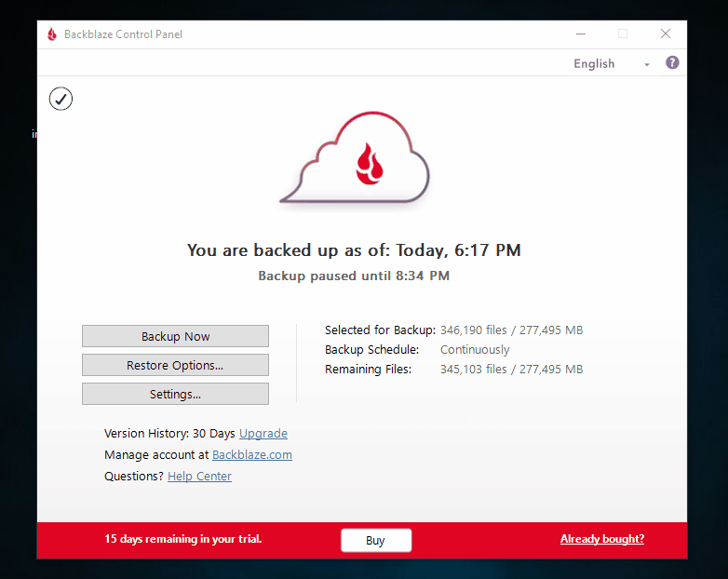728x579 pixels.
Task: Click the 'Selected for Backup:' label
Action: point(380,330)
